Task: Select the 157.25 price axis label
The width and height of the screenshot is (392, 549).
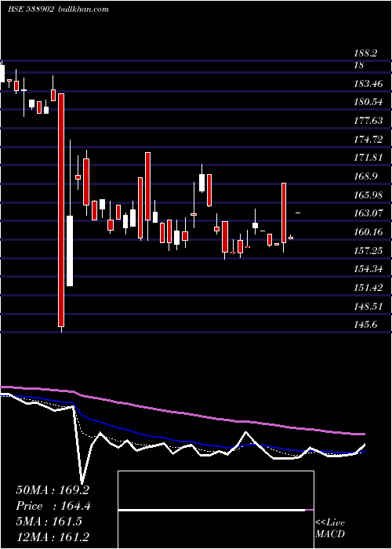Action: coord(368,251)
